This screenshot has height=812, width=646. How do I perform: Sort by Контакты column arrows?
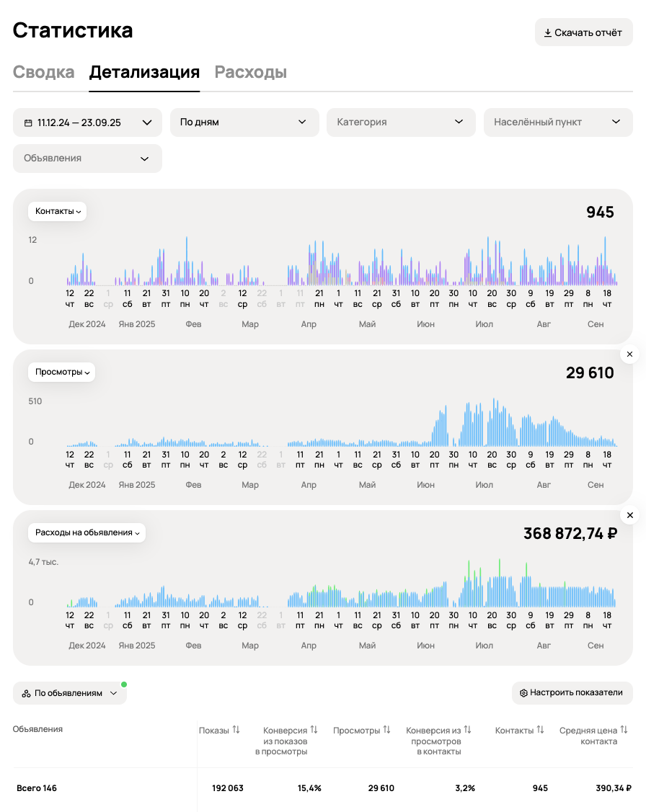tap(540, 731)
